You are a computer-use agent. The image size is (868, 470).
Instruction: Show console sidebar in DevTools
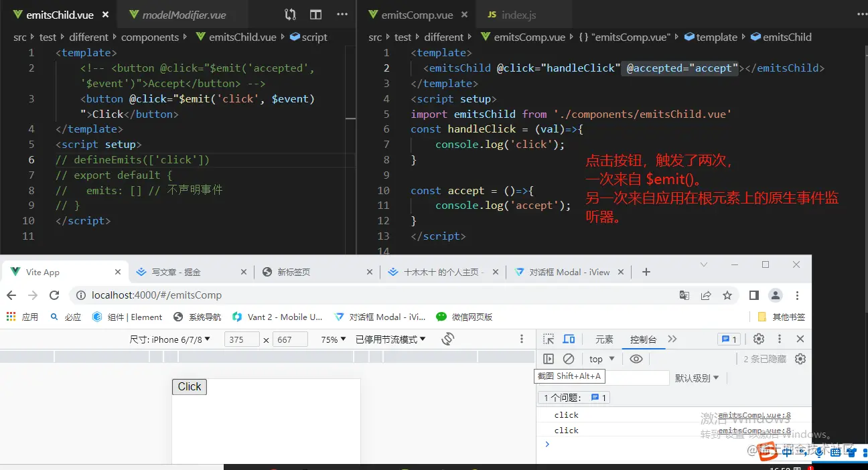click(x=549, y=359)
